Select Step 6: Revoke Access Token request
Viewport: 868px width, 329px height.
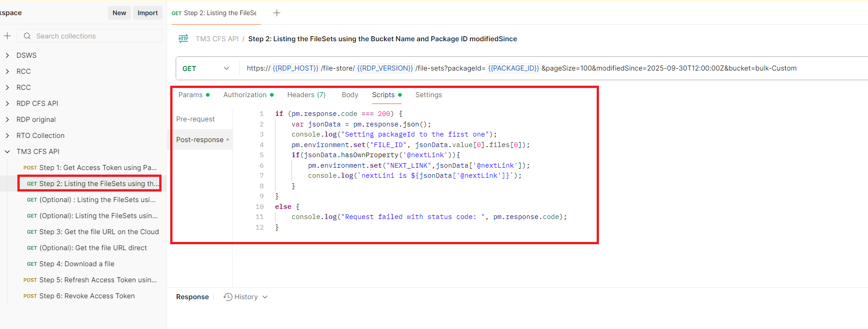point(86,296)
